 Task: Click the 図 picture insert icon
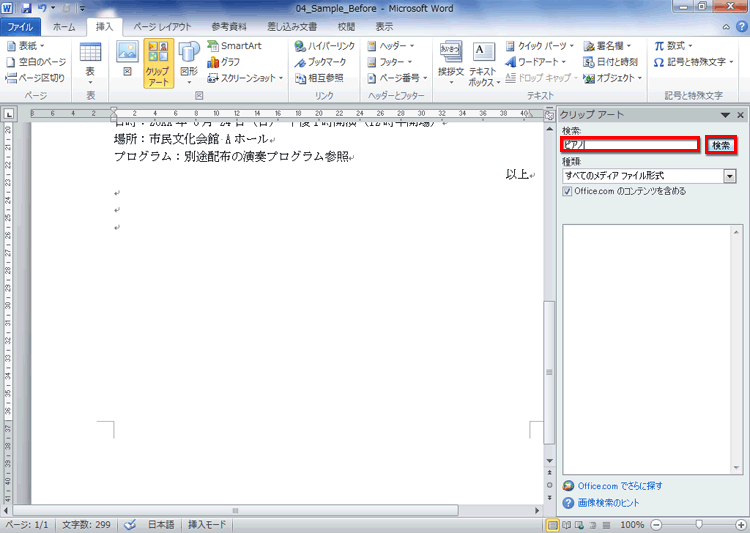tap(127, 58)
